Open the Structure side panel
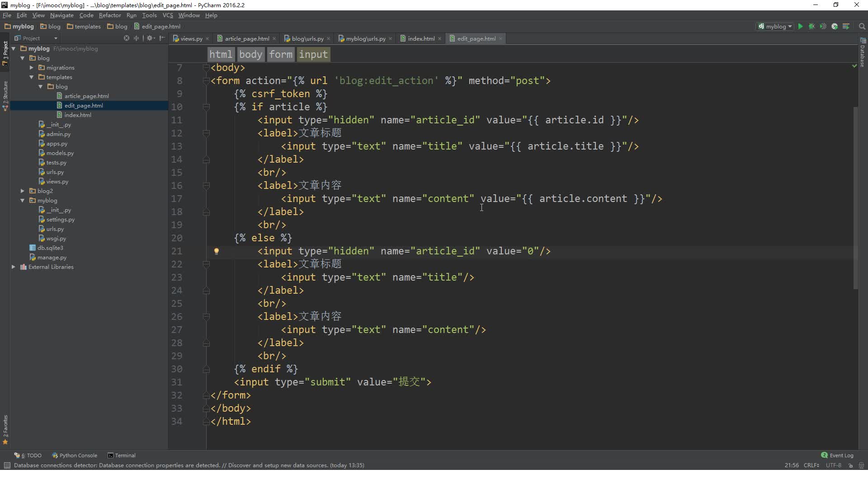868x488 pixels. (x=5, y=96)
